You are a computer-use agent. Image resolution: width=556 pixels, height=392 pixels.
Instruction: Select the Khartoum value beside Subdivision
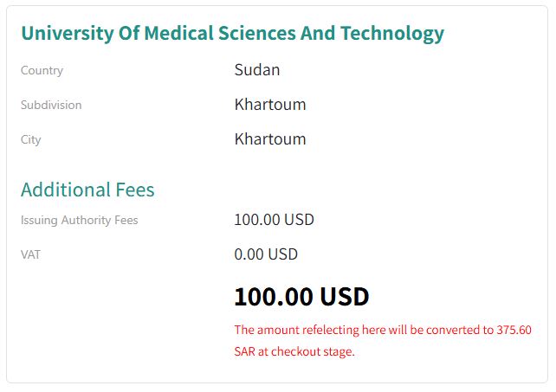pos(270,105)
